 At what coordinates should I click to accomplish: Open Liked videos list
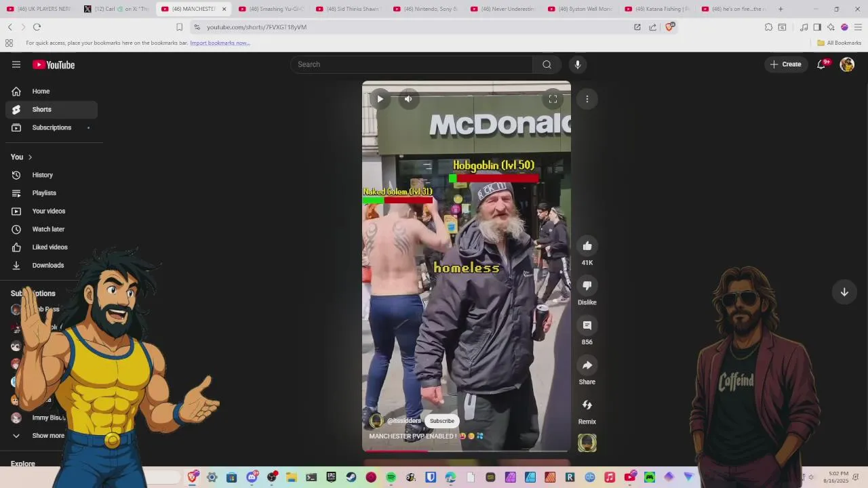point(52,247)
